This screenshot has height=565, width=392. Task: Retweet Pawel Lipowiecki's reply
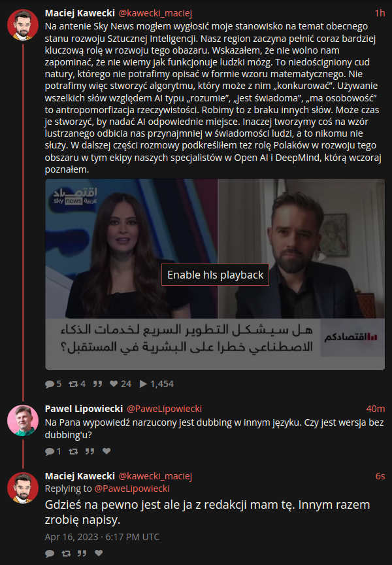73,451
